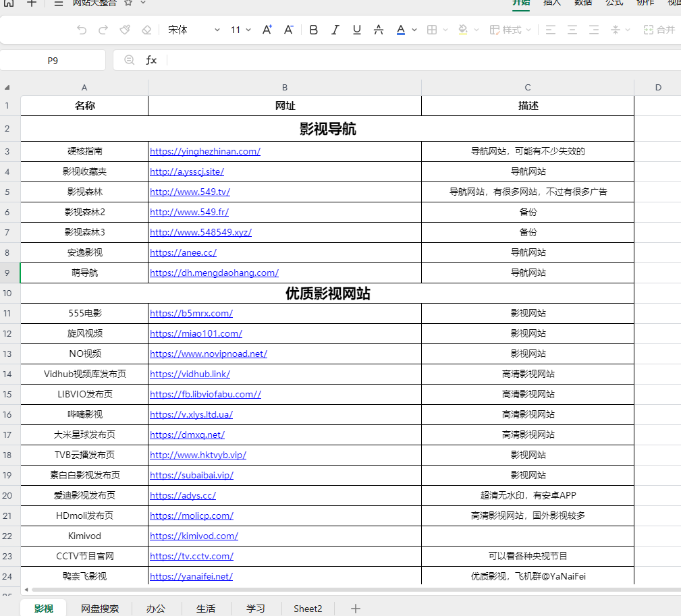
Task: Expand the document title chevron
Action: [143, 3]
